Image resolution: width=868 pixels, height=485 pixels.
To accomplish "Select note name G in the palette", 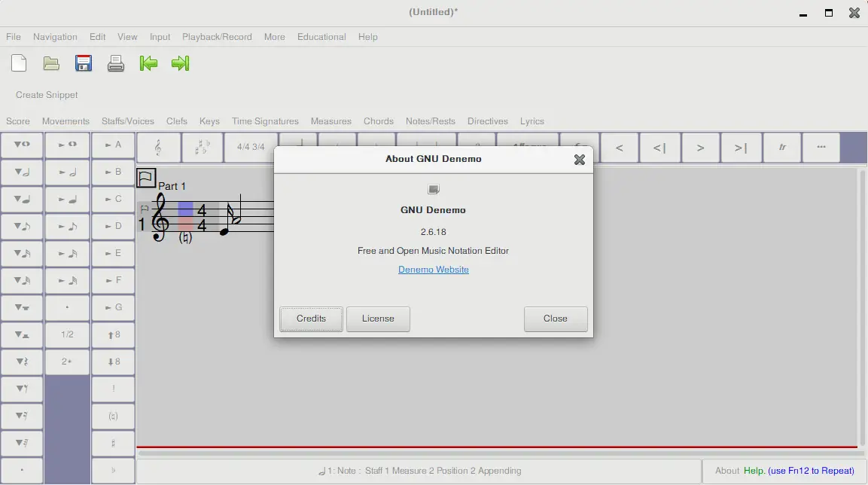I will tap(113, 307).
